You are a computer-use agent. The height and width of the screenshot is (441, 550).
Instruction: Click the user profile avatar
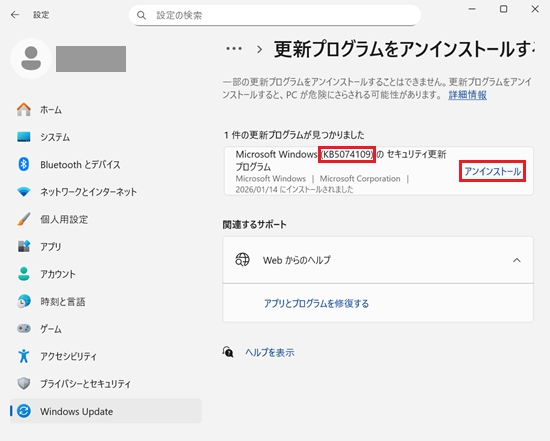point(31,58)
